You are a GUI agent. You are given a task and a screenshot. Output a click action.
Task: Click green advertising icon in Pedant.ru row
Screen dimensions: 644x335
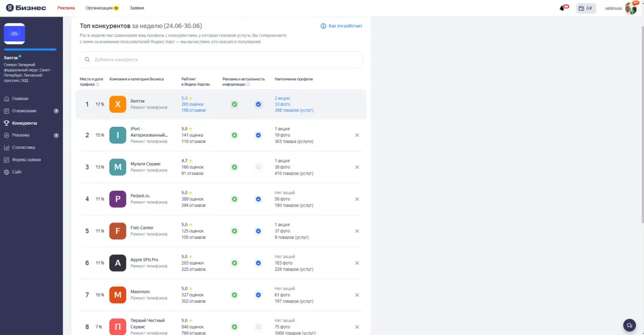point(234,199)
